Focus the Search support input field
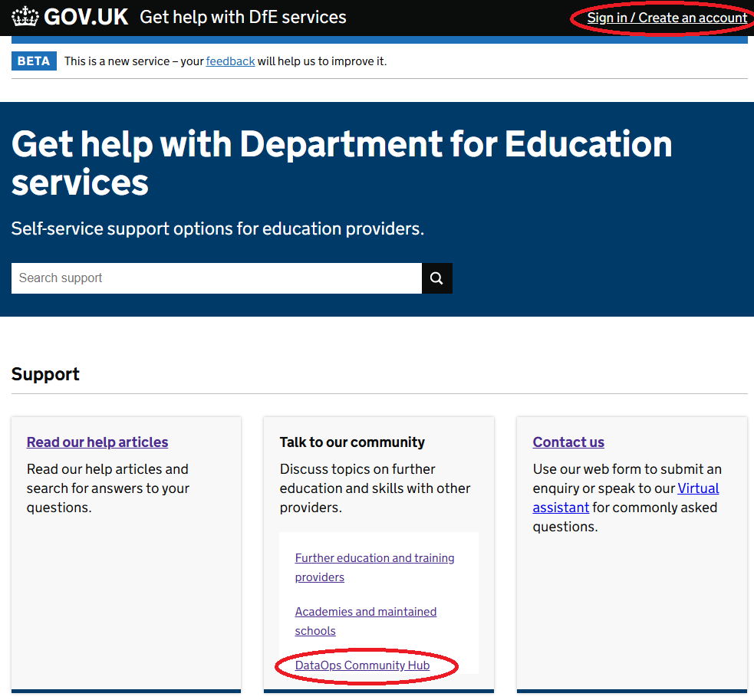 (217, 278)
